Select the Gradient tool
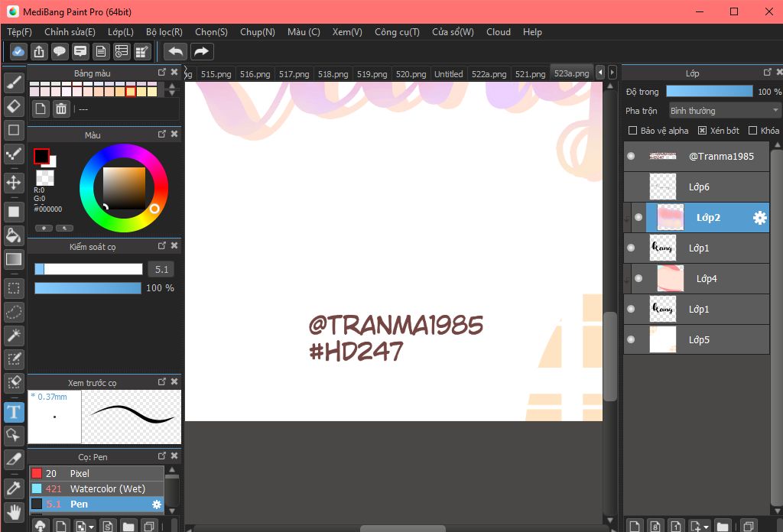Image resolution: width=783 pixels, height=532 pixels. tap(14, 260)
